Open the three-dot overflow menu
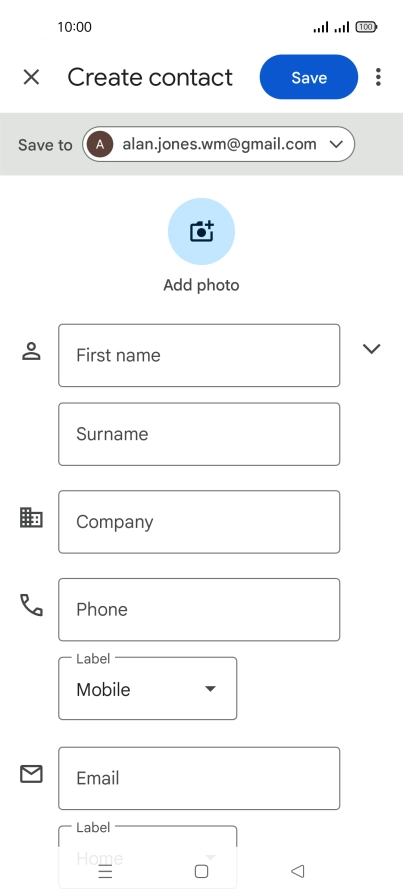Viewport: 403px width, 896px height. pos(378,77)
